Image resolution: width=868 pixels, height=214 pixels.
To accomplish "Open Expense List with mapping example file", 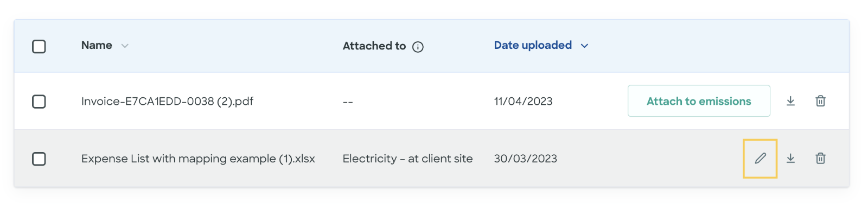I will (198, 159).
